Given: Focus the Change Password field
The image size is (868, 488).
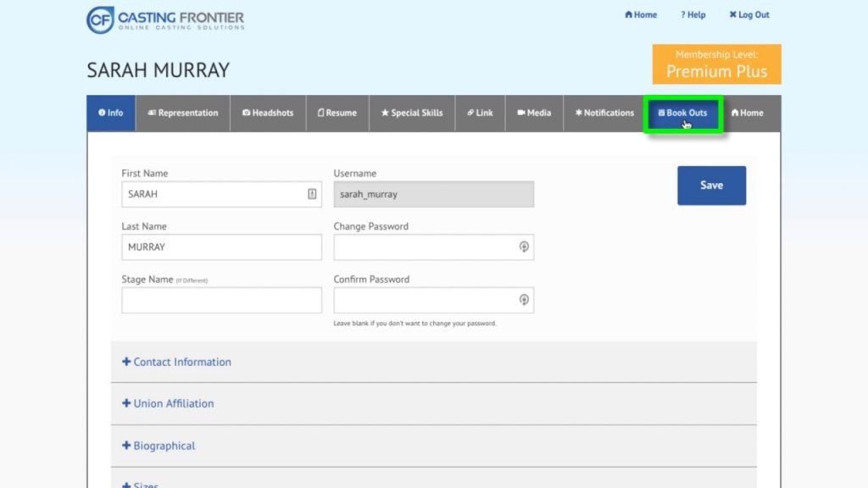Looking at the screenshot, I should pyautogui.click(x=433, y=247).
